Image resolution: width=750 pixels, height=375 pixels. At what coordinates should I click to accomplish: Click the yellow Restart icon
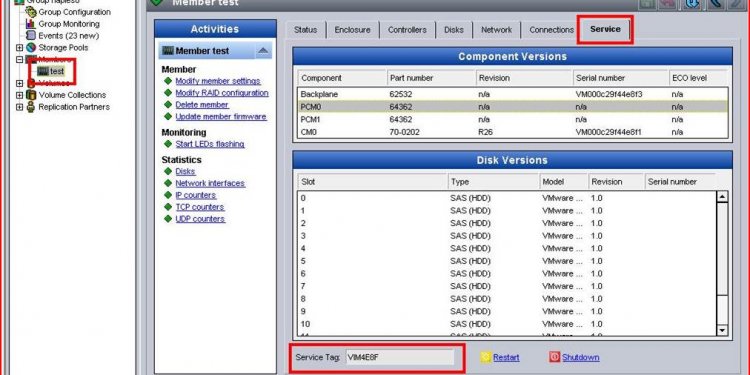pos(486,357)
